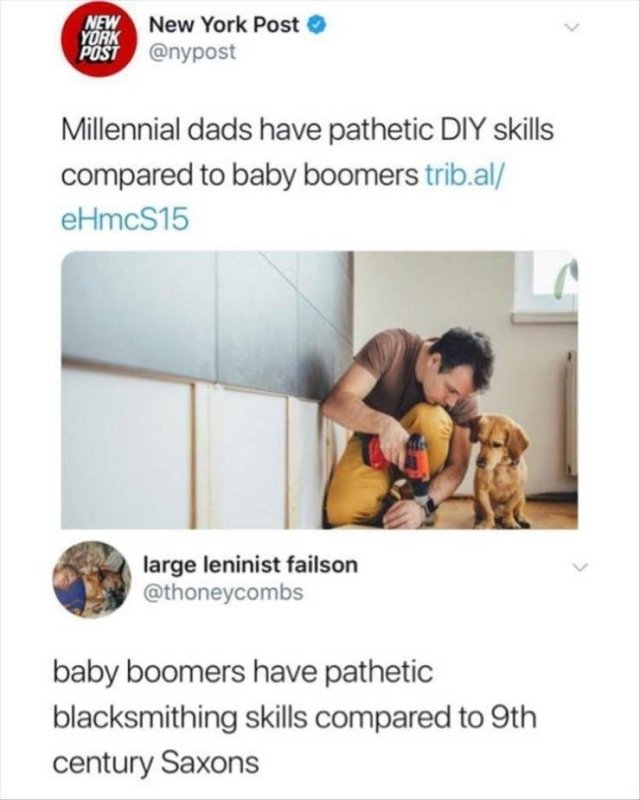Click the blue verified badge
The image size is (640, 800).
[x=315, y=26]
